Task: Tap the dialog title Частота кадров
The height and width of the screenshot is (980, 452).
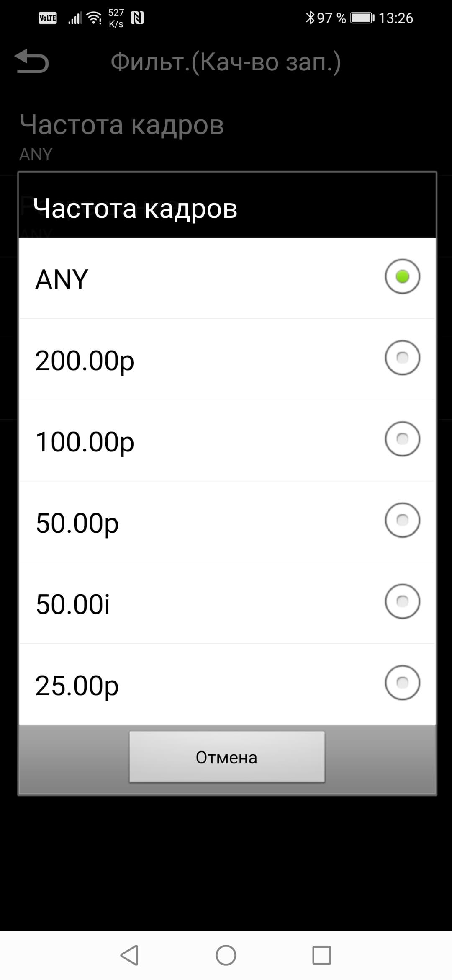Action: (135, 208)
